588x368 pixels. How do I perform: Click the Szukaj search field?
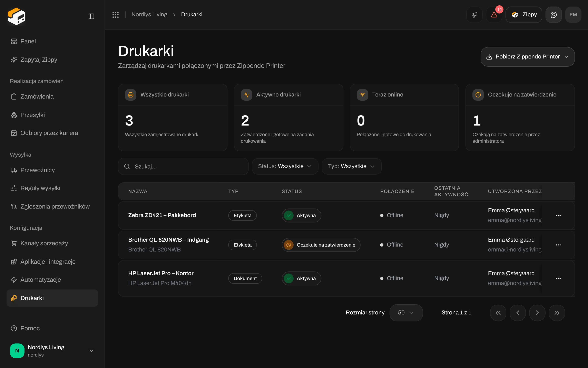click(183, 166)
